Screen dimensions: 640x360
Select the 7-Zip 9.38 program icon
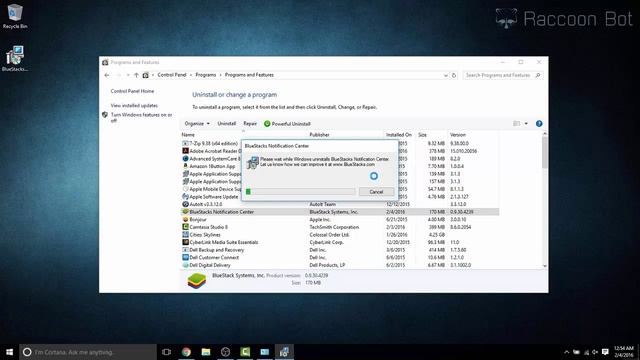[185, 143]
